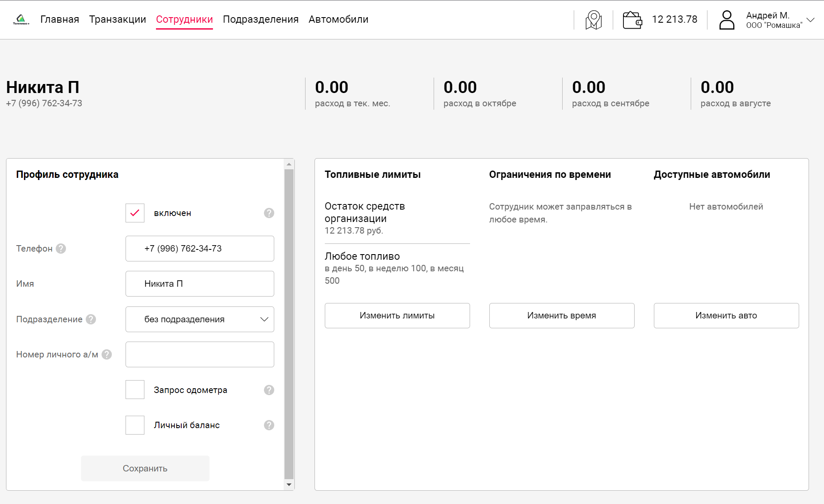Open the без подразделения dropdown
Image resolution: width=824 pixels, height=504 pixels.
[200, 319]
